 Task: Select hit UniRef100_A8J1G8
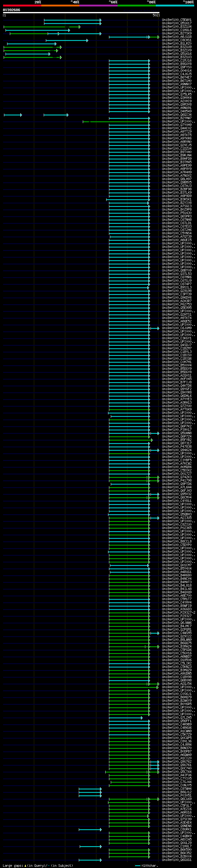[176, 37]
